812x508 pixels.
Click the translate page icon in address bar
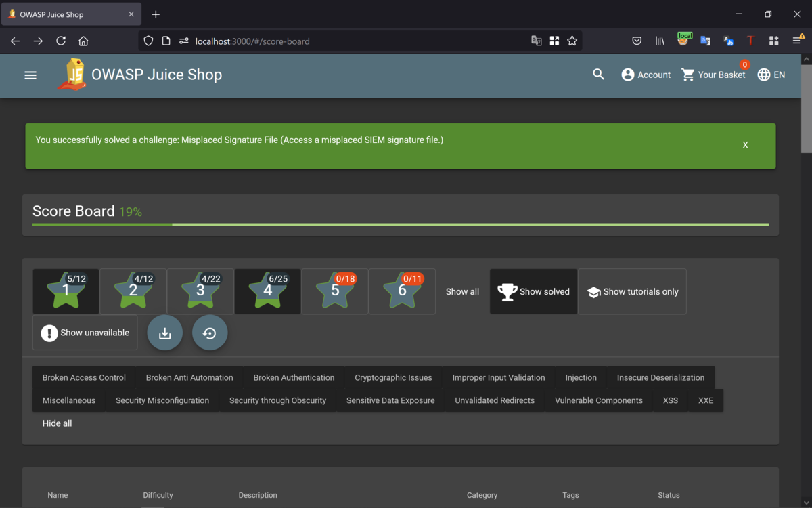point(537,41)
